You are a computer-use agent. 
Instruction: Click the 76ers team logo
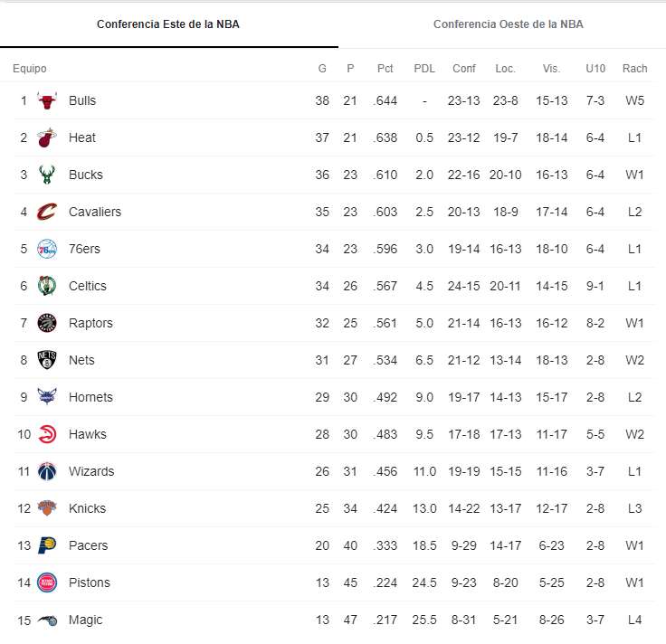[47, 249]
